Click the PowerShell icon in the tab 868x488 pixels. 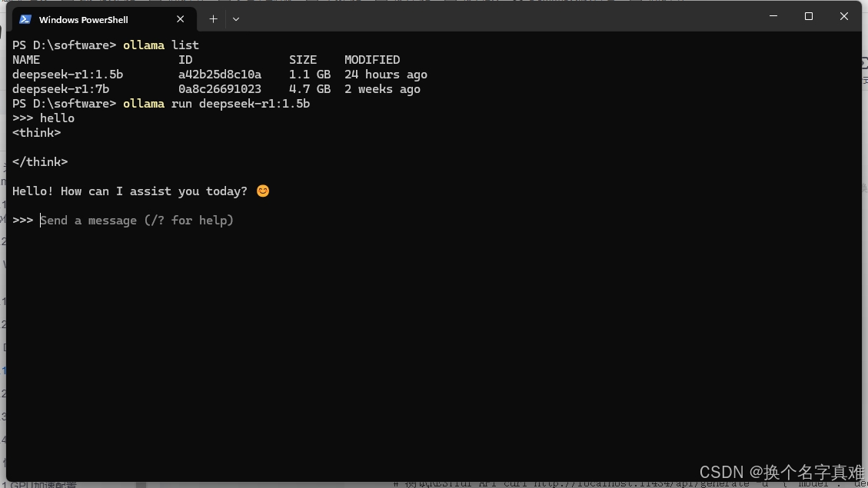tap(25, 19)
